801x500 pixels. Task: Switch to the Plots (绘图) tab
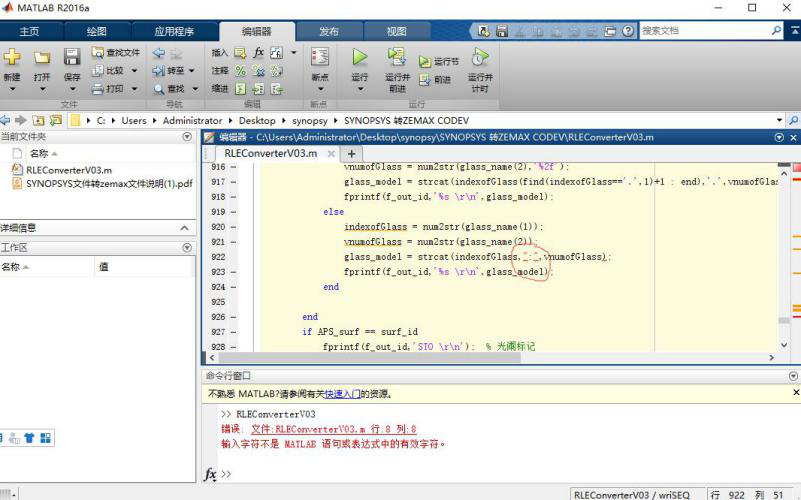[x=97, y=31]
